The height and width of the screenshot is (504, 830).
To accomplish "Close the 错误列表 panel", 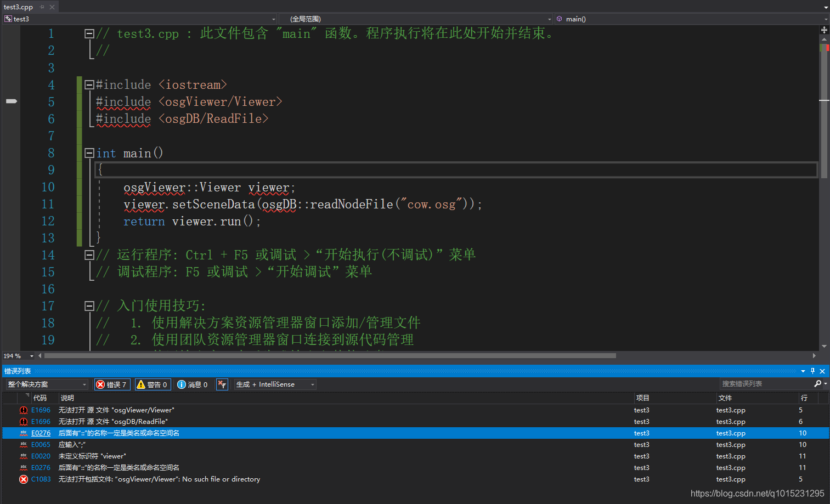I will click(822, 371).
